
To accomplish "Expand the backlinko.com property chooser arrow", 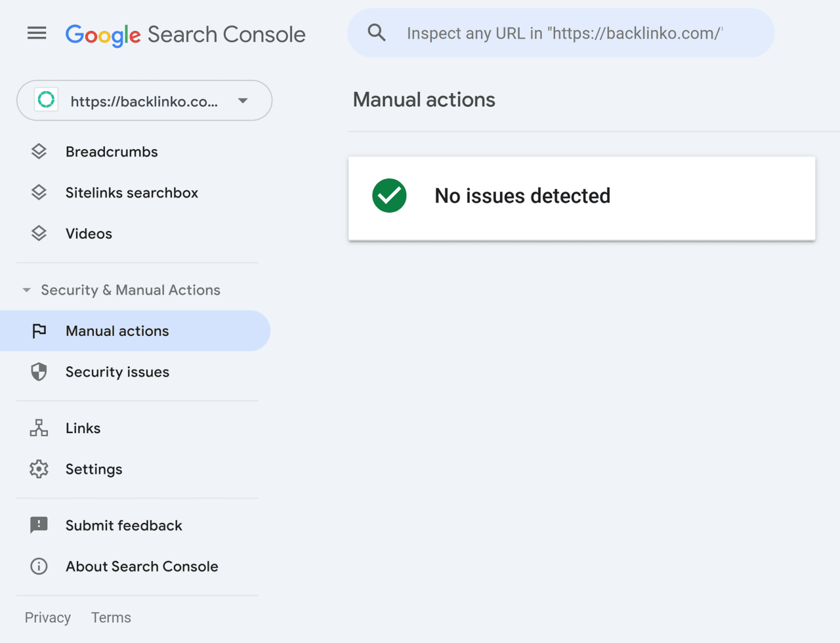I will pos(242,100).
